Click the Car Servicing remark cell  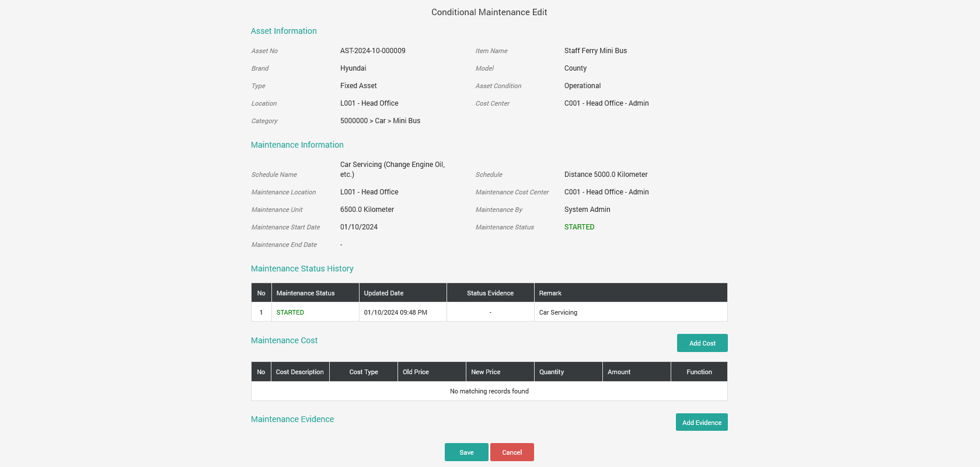(558, 312)
